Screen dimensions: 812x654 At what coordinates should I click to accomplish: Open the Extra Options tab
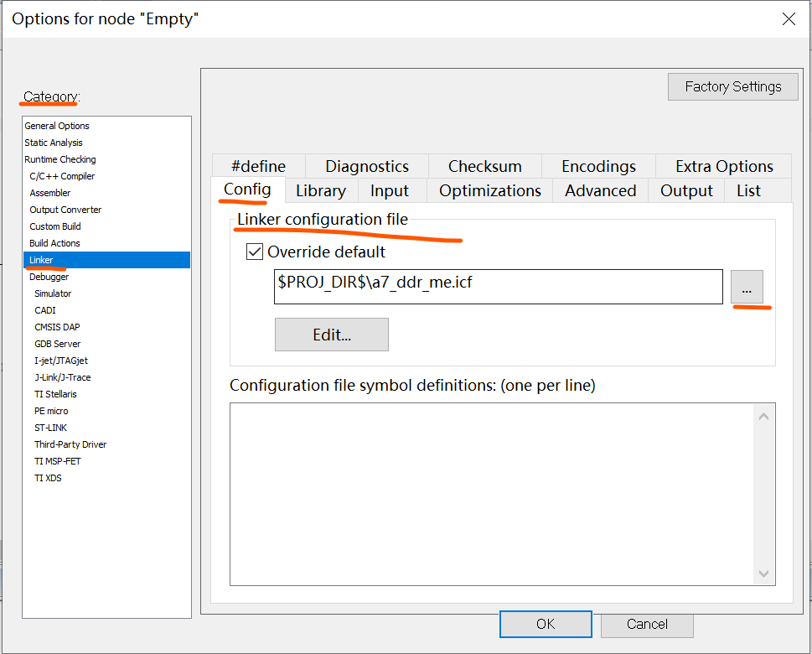pyautogui.click(x=724, y=166)
